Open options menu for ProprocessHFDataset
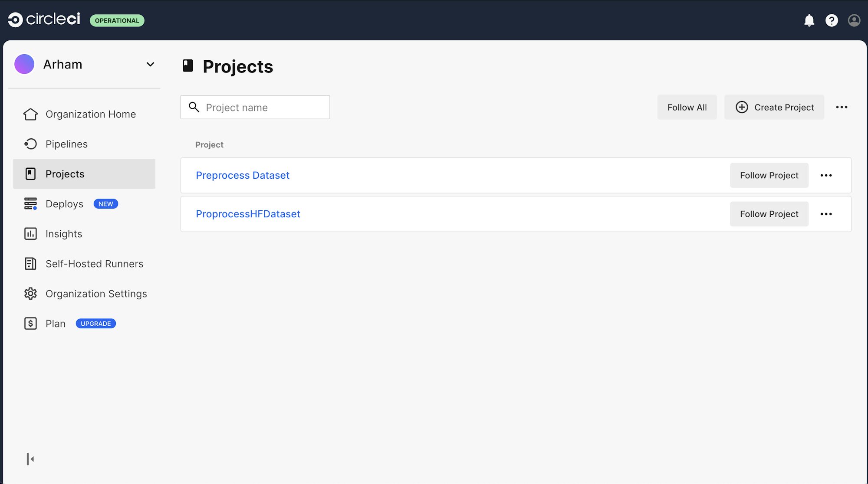 pyautogui.click(x=826, y=214)
